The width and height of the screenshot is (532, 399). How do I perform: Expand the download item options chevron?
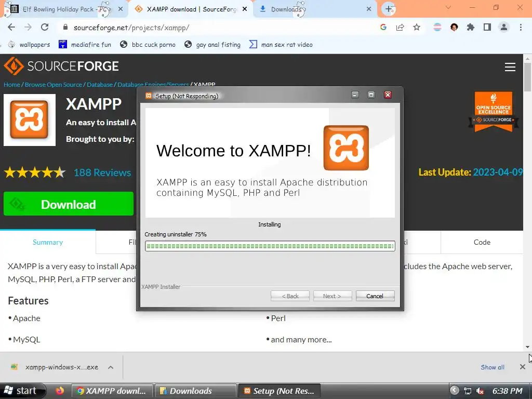(111, 367)
